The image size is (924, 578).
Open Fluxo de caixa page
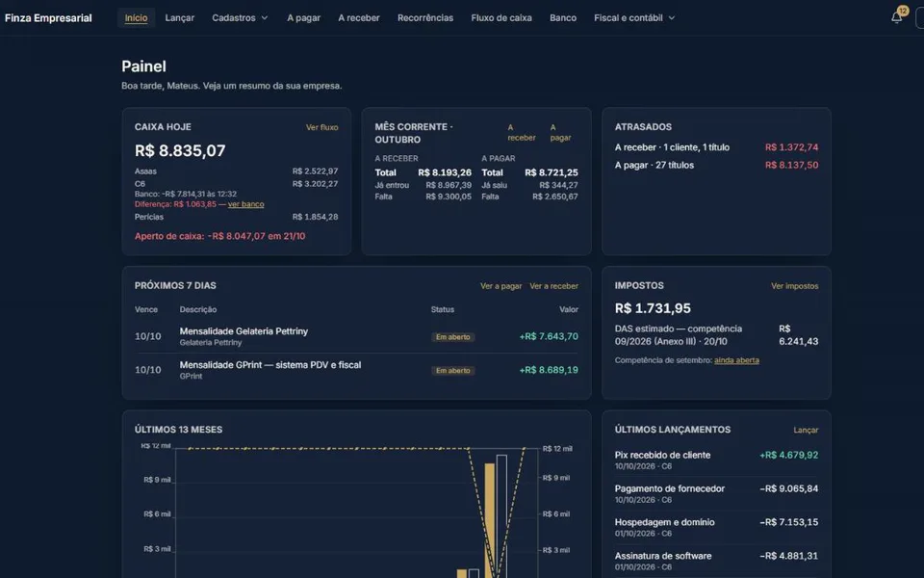[x=501, y=17]
